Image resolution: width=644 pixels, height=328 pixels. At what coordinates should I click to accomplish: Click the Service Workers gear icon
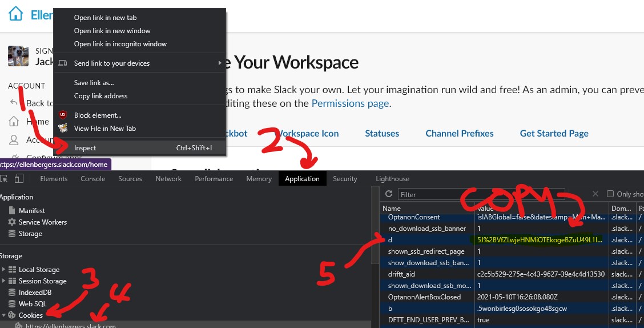[12, 222]
